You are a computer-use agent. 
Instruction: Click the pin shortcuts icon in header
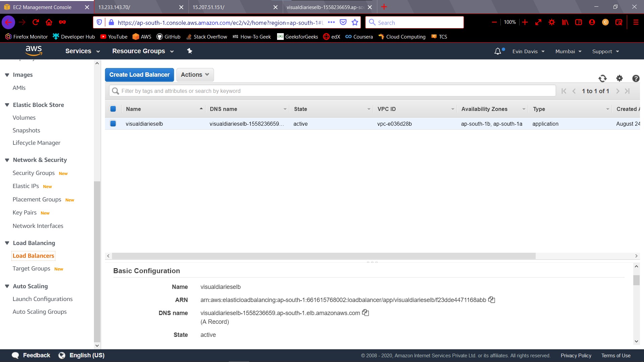tap(190, 51)
